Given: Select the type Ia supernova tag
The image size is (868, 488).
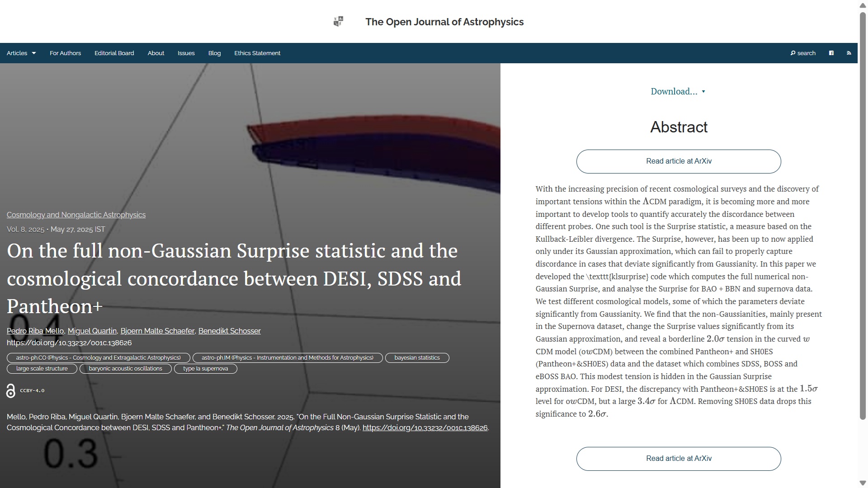Looking at the screenshot, I should tap(205, 369).
